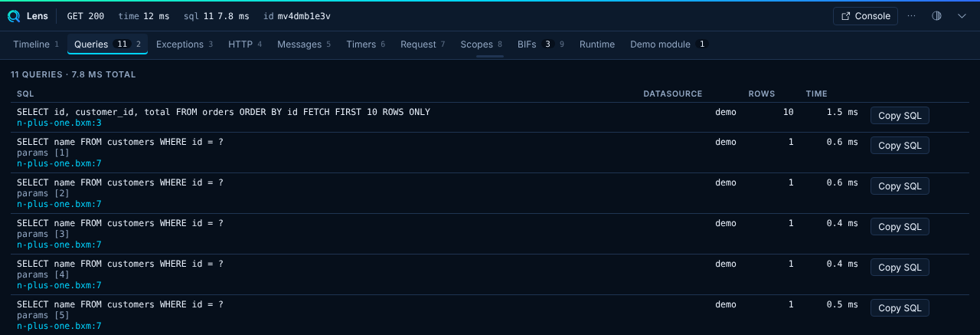Click the ROWS column header
The width and height of the screenshot is (980, 335).
tap(761, 94)
